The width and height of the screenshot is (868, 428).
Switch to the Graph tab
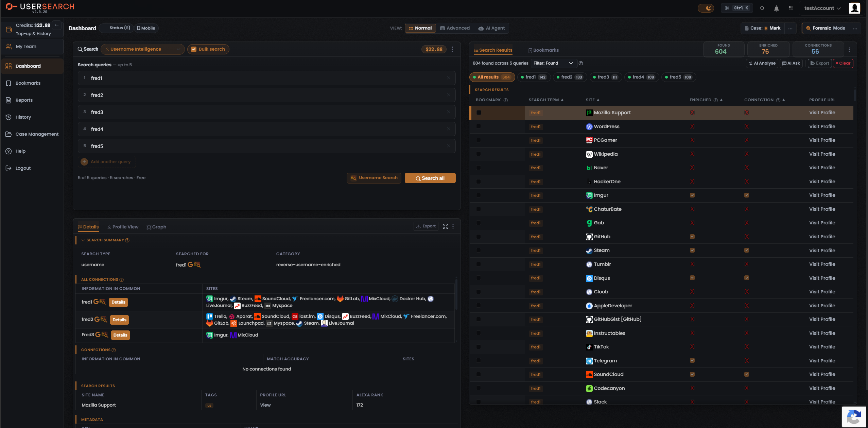coord(156,227)
